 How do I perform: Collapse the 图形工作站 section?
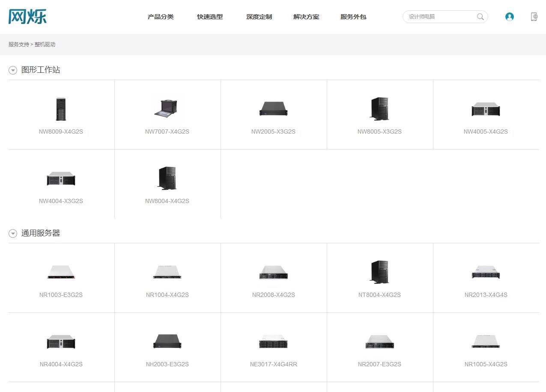pyautogui.click(x=13, y=70)
